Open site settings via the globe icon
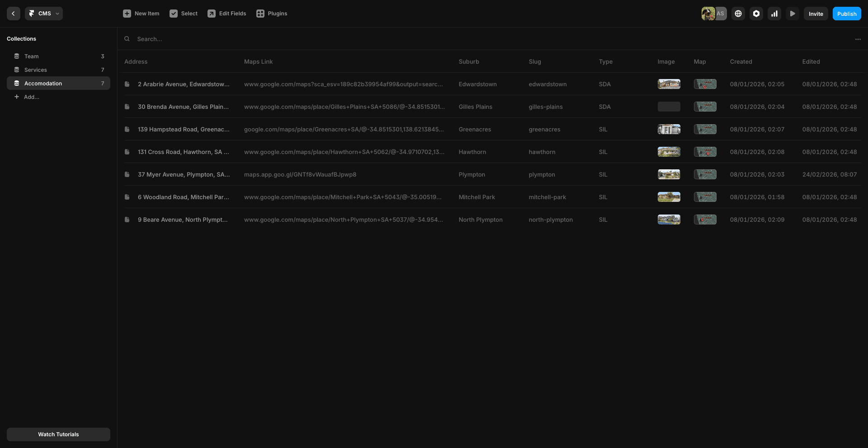Image resolution: width=868 pixels, height=448 pixels. point(738,14)
